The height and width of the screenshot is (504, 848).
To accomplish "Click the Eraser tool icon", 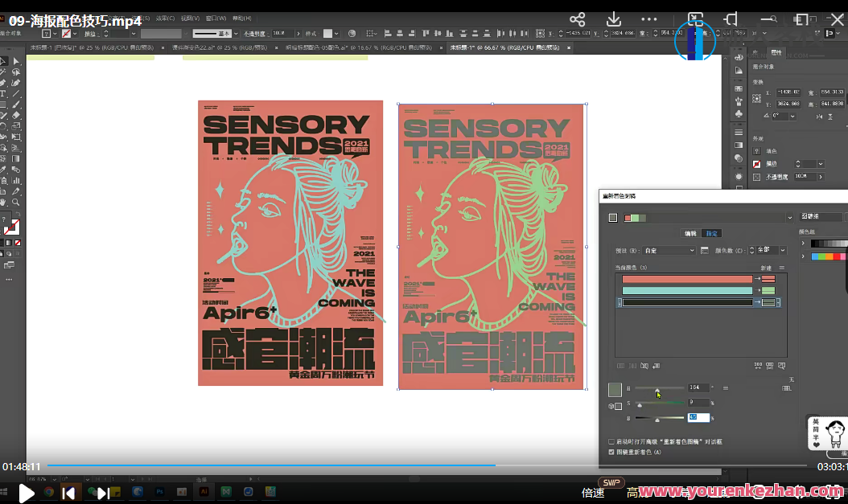I will pos(16,115).
